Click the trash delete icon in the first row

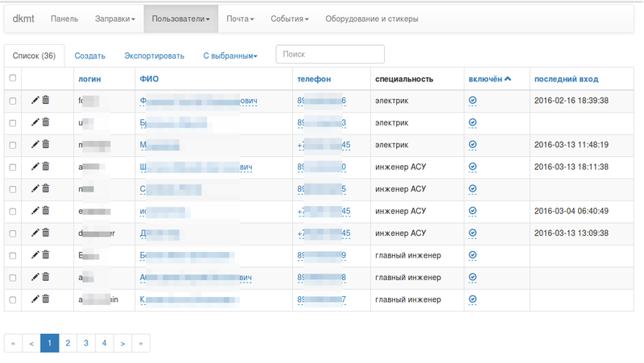(45, 101)
